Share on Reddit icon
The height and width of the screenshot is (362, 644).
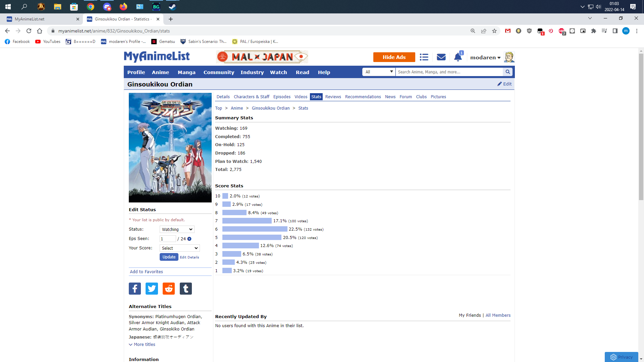[169, 289]
